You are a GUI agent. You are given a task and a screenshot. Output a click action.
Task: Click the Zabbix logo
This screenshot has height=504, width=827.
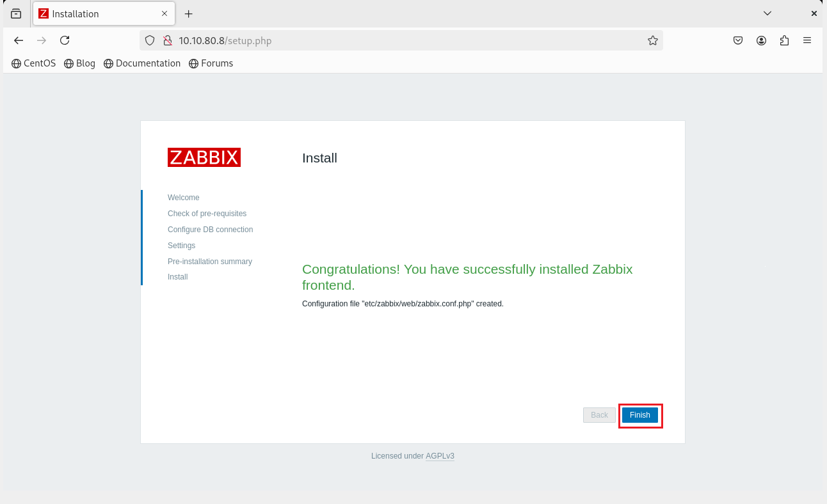[x=204, y=157]
